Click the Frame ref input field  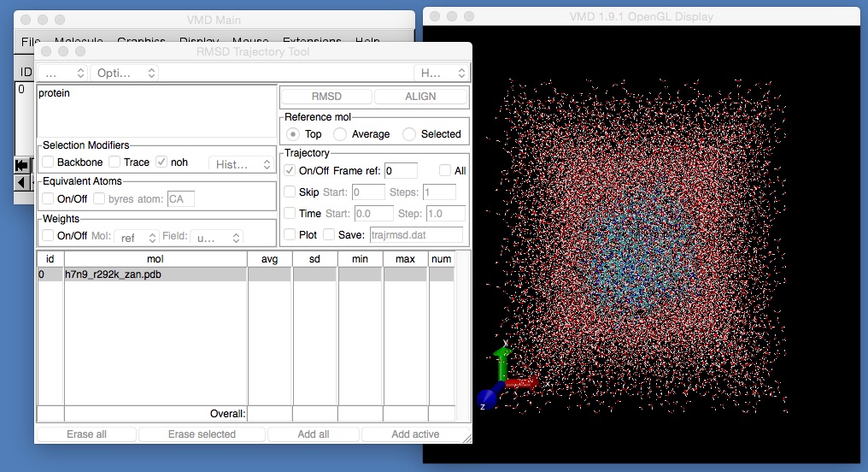point(401,171)
